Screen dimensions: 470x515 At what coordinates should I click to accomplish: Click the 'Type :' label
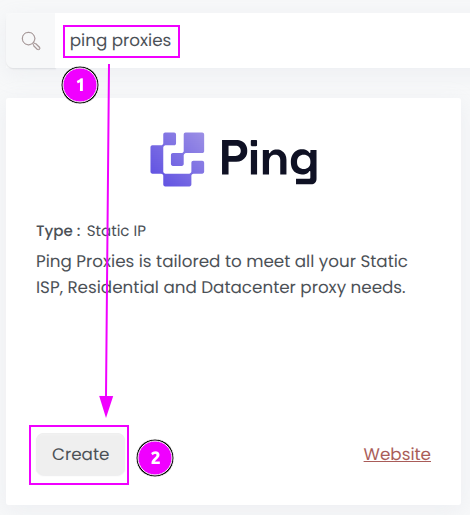point(58,231)
